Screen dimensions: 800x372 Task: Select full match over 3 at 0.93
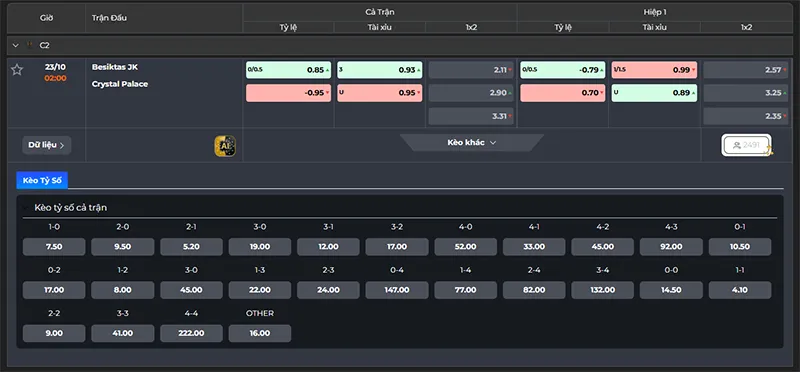tap(380, 70)
